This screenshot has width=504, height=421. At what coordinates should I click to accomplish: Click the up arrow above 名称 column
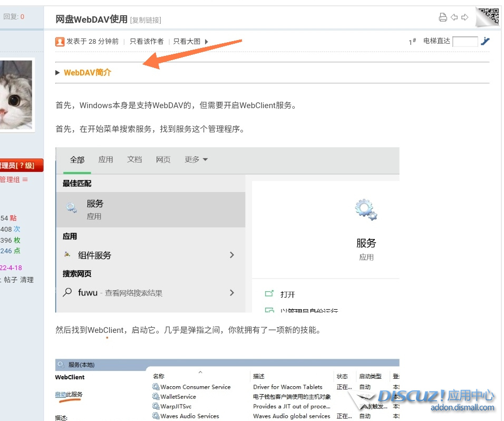(200, 372)
